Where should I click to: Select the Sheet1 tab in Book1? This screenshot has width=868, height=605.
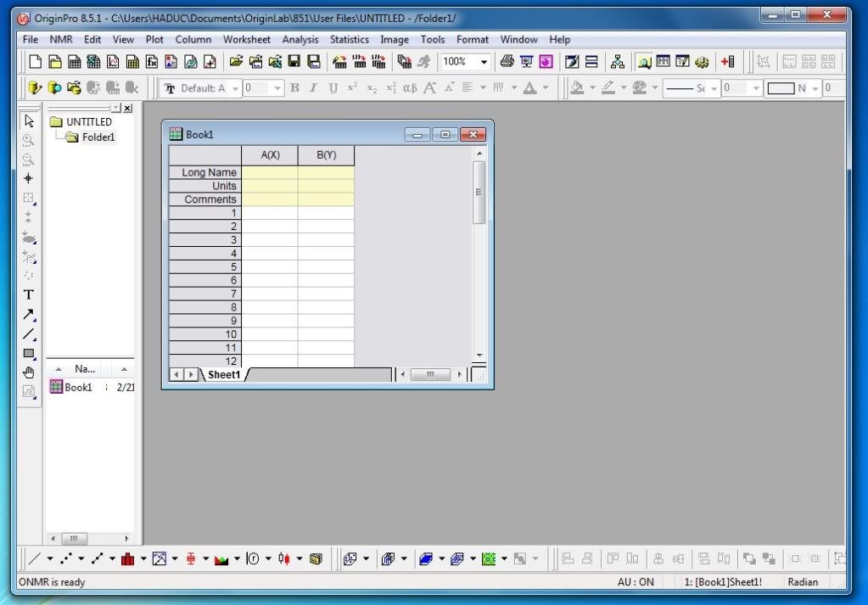tap(224, 375)
